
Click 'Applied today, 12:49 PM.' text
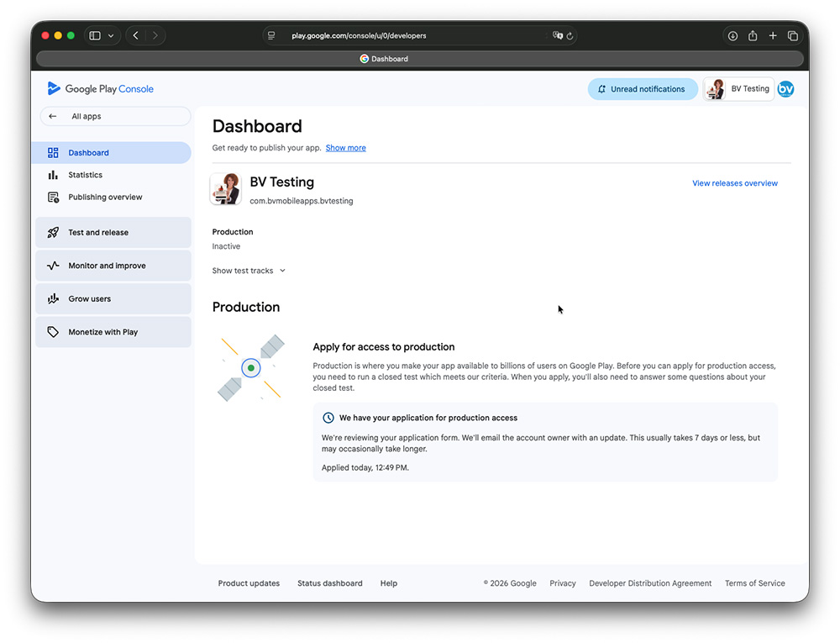point(365,468)
